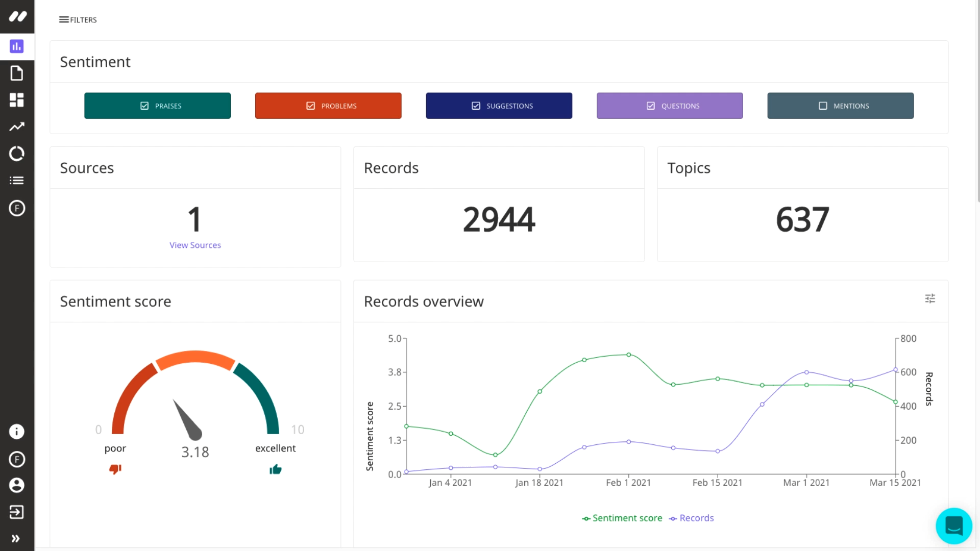Click the orange middle segment of gauge

[195, 357]
